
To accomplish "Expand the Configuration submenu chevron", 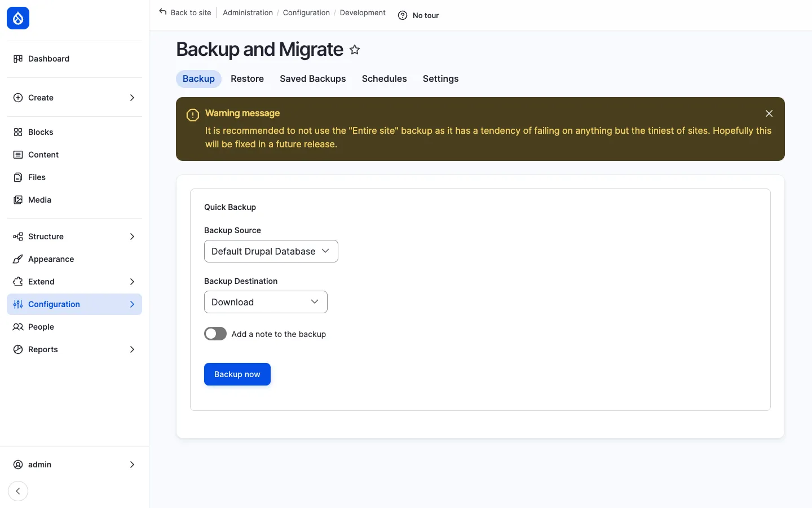I will pyautogui.click(x=132, y=304).
